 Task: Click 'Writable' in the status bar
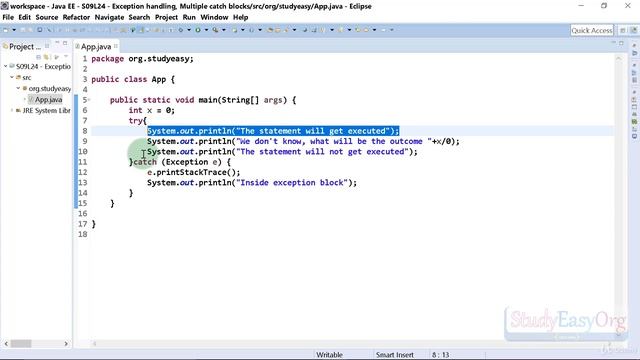329,355
